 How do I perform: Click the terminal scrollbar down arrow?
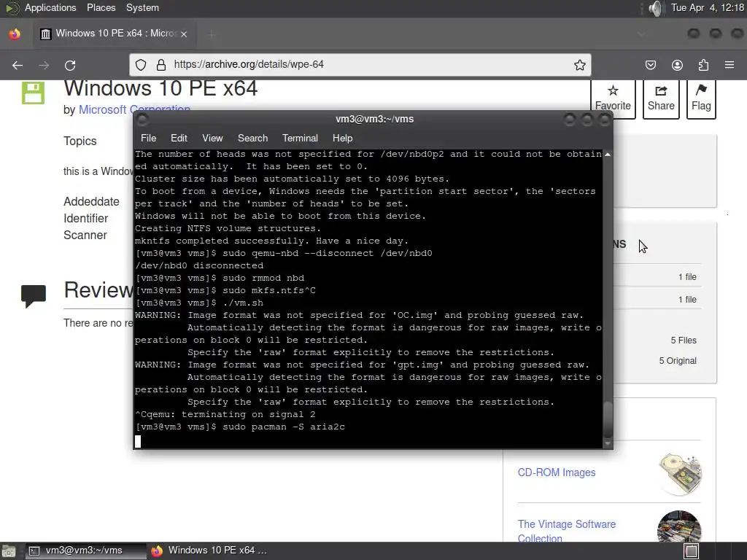(x=608, y=443)
